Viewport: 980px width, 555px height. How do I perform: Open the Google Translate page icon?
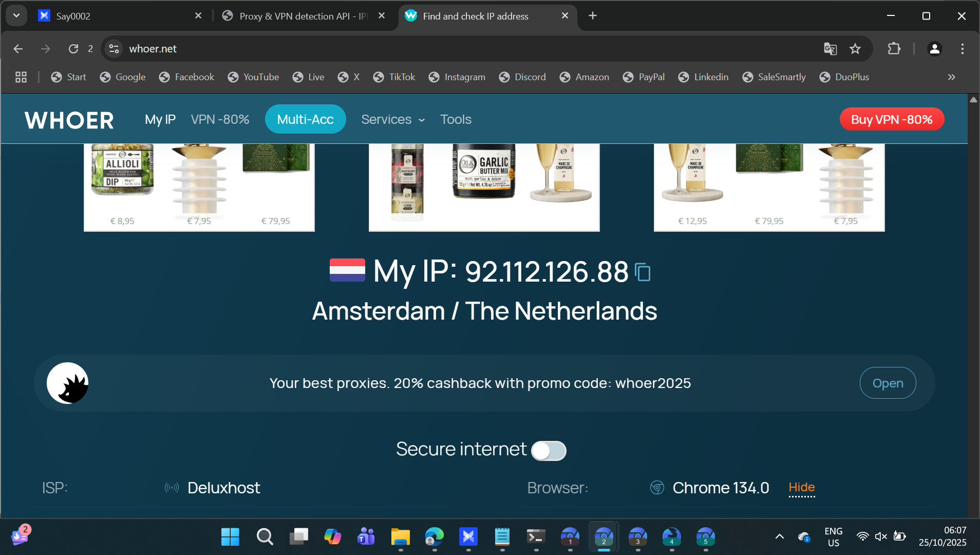point(830,49)
